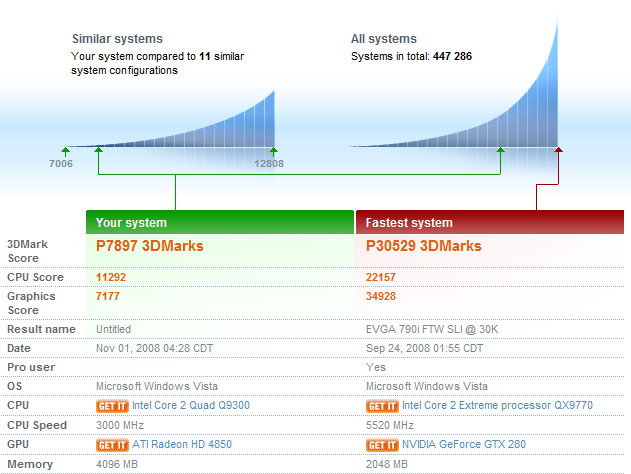Click the CPU Speed row label
The width and height of the screenshot is (631, 474).
pyautogui.click(x=37, y=425)
